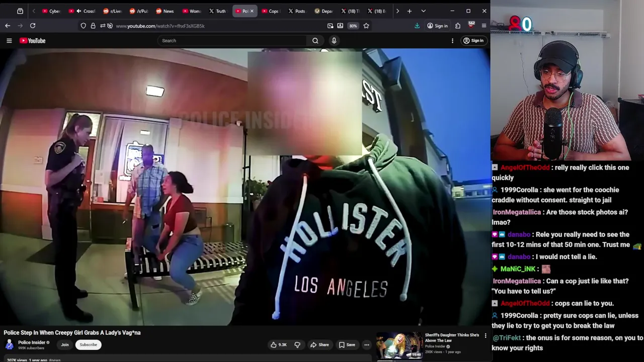
Task: Switch to the Posts X tab
Action: coord(297,11)
